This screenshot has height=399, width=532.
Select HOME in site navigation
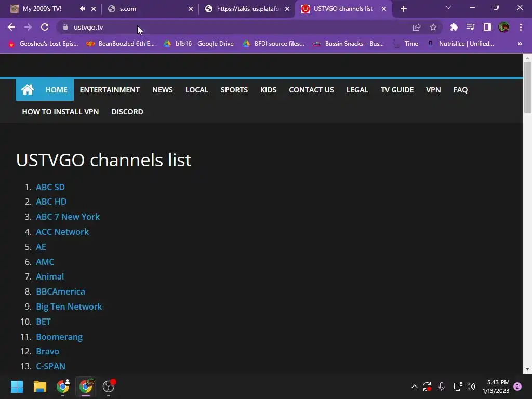[56, 90]
